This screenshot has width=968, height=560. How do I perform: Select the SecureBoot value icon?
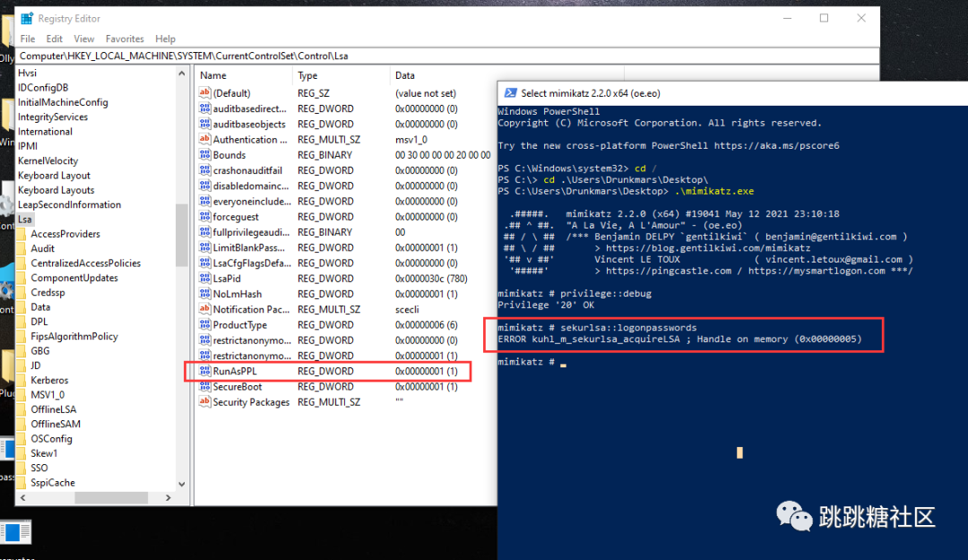click(204, 386)
